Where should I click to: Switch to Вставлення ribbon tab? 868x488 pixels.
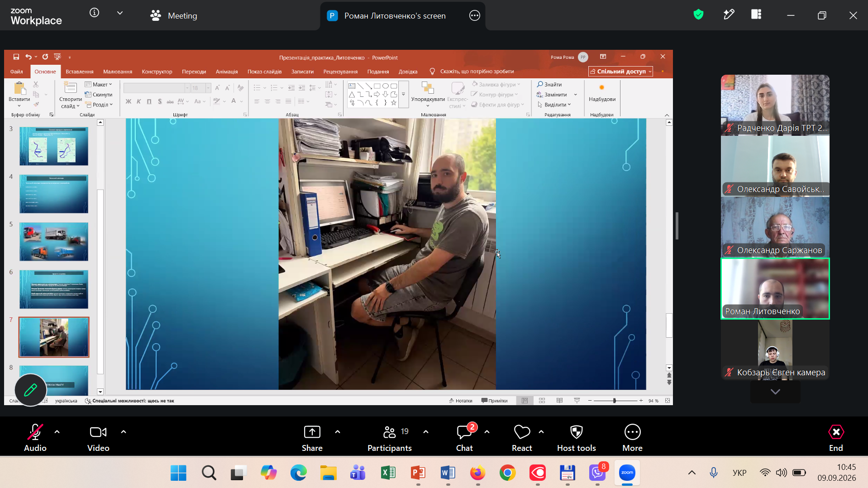[80, 72]
